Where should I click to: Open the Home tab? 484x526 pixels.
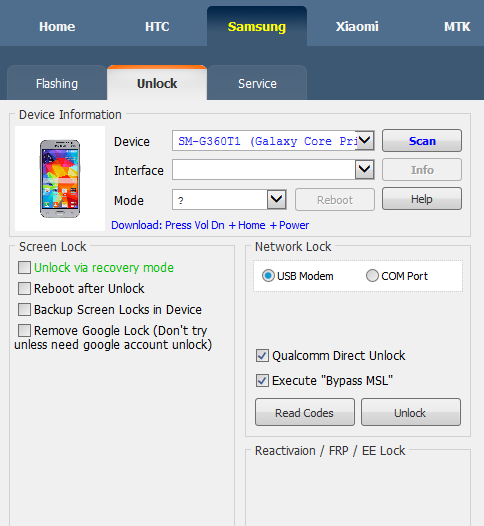point(57,27)
